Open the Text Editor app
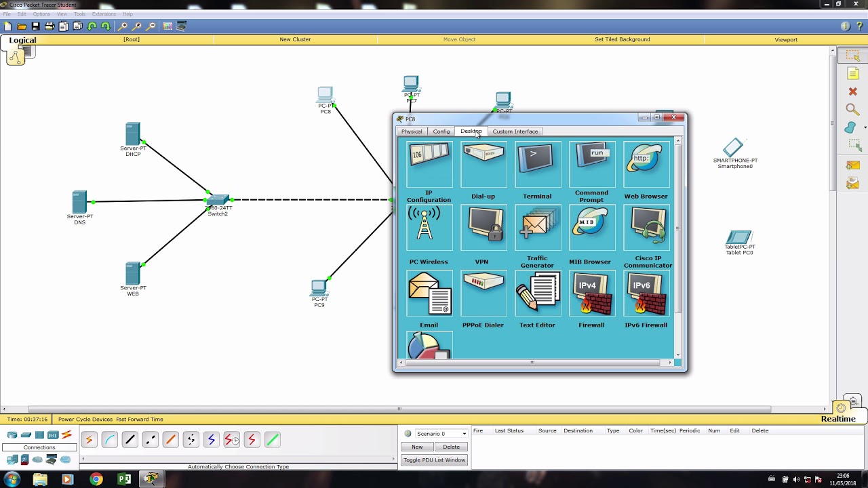 click(x=538, y=293)
